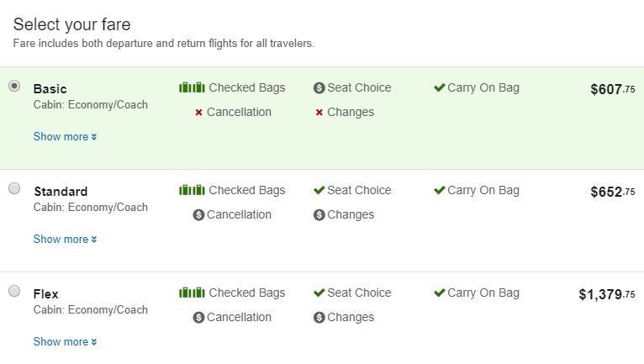This screenshot has width=644, height=364.
Task: Click the Standard fare $652.75 price
Action: (612, 192)
